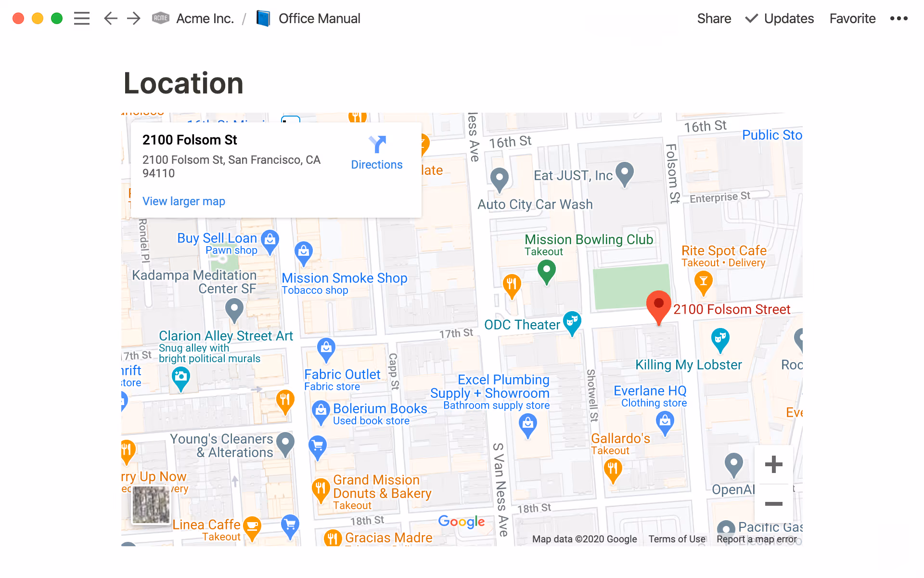
Task: Navigate back with the back arrow
Action: (x=110, y=18)
